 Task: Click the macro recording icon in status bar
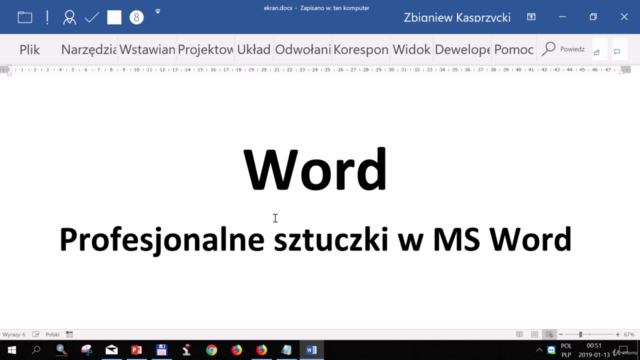pyautogui.click(x=69, y=334)
